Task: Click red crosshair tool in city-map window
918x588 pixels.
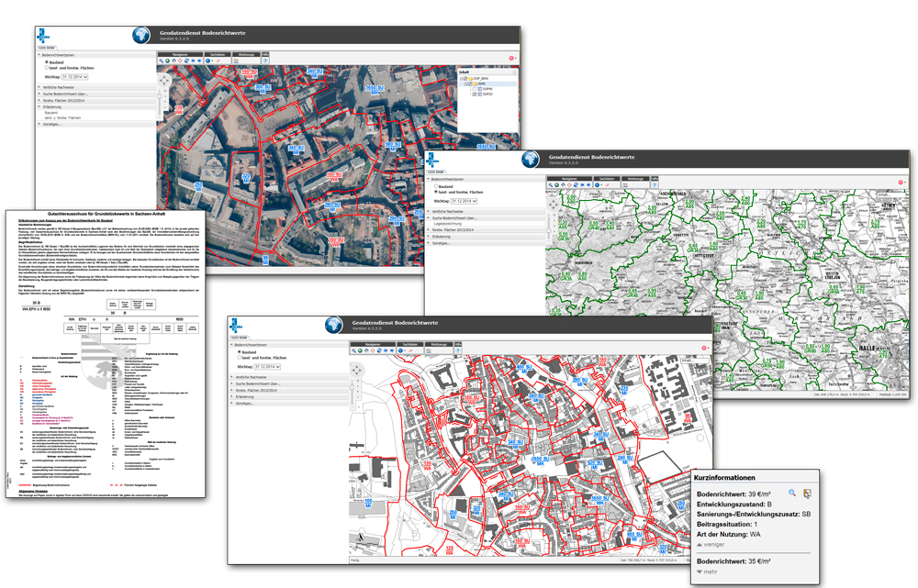Action: 373,350
